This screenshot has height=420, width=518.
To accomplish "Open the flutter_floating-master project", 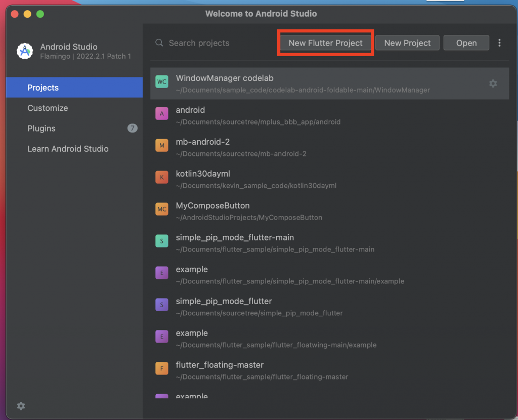I will [329, 370].
